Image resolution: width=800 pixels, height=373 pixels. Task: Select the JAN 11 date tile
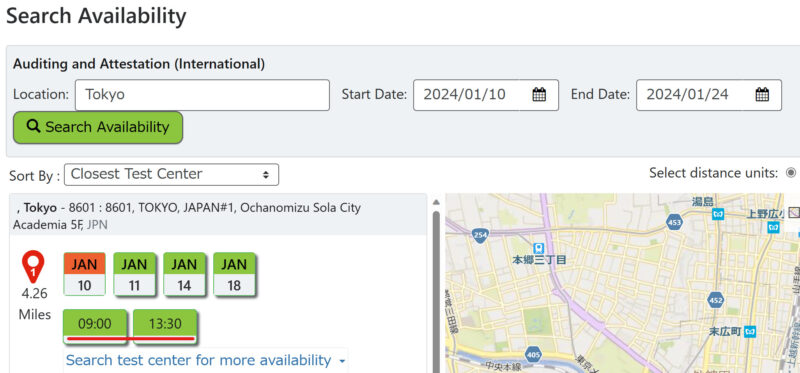pos(134,274)
